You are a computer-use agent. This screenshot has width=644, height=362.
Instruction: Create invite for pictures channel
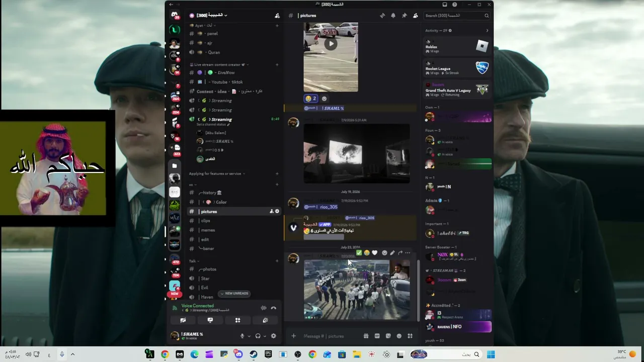pyautogui.click(x=272, y=211)
